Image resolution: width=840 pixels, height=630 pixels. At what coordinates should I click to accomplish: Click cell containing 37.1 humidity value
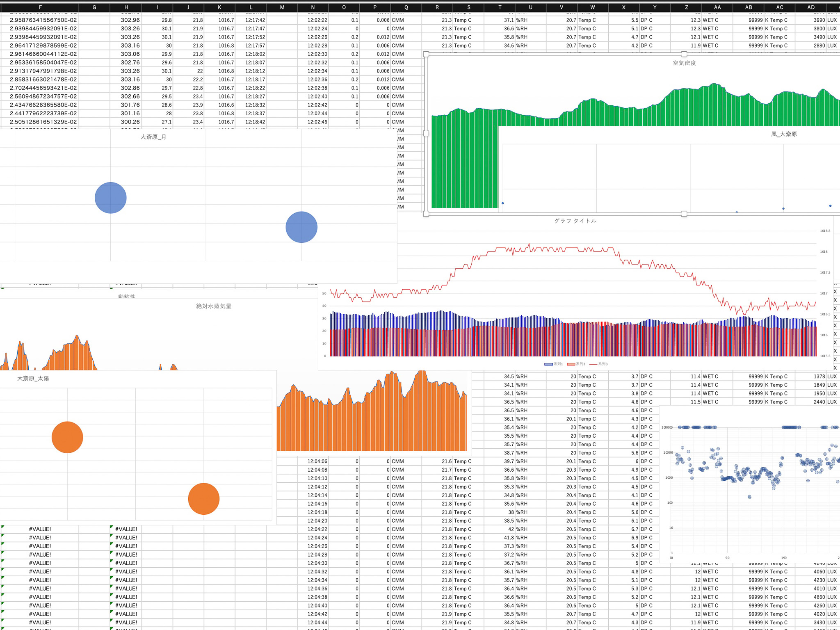click(500, 20)
